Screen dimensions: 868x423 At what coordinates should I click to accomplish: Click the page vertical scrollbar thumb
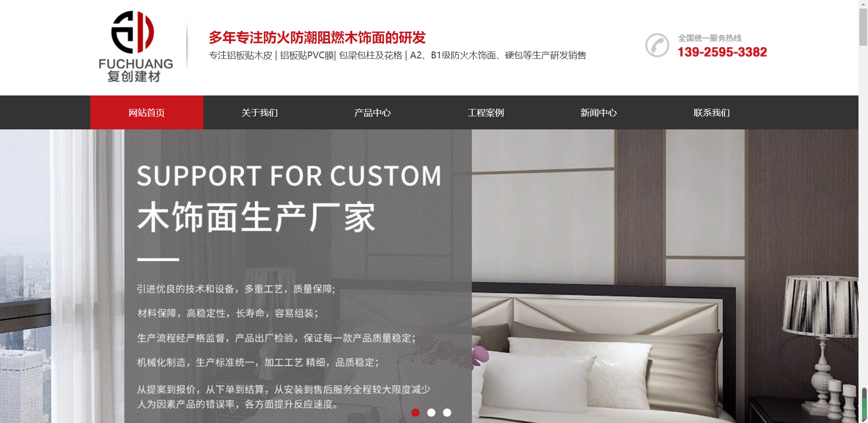863,26
